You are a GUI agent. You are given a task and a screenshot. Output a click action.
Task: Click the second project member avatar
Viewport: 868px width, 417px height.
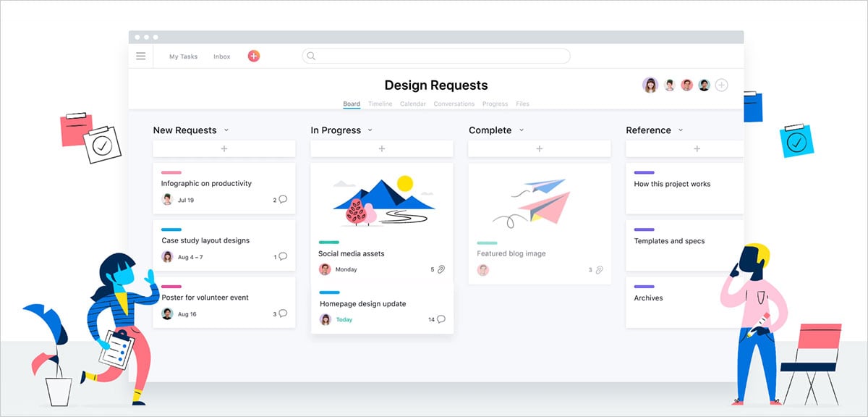point(670,85)
